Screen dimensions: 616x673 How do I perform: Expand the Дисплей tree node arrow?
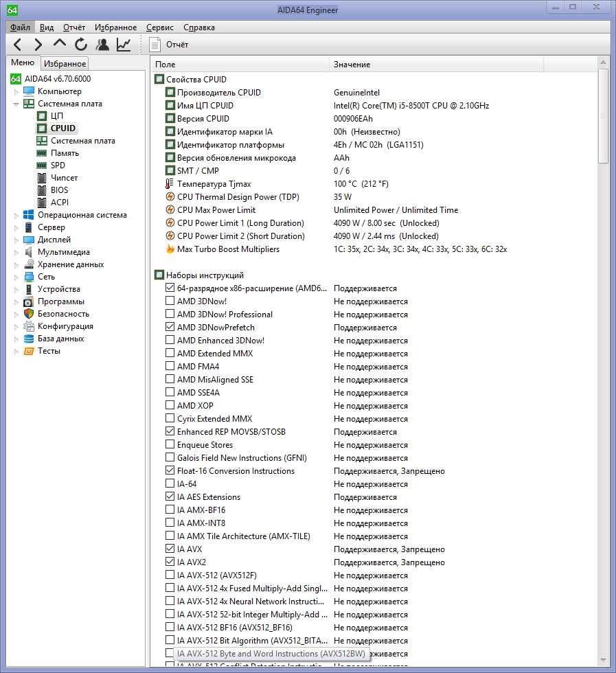click(16, 240)
